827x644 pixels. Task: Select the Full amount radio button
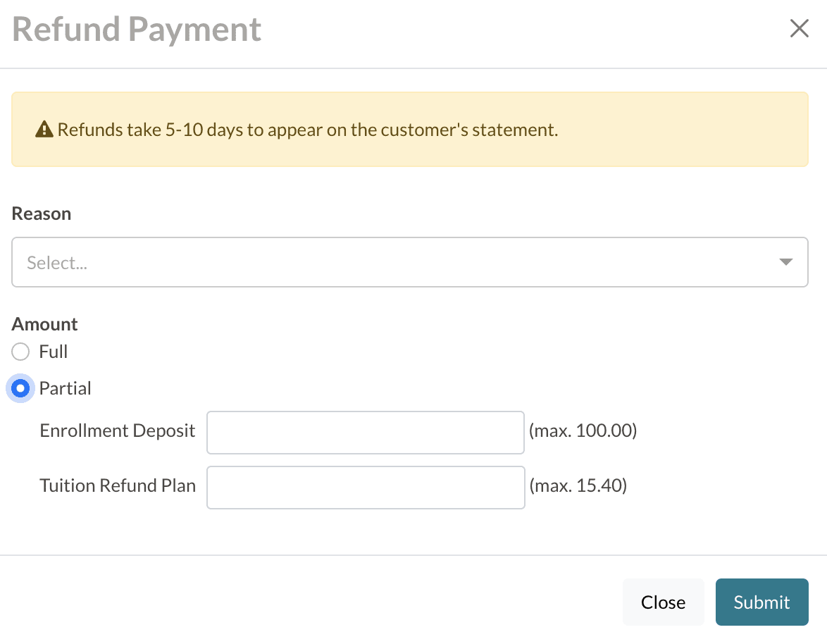[x=20, y=352]
